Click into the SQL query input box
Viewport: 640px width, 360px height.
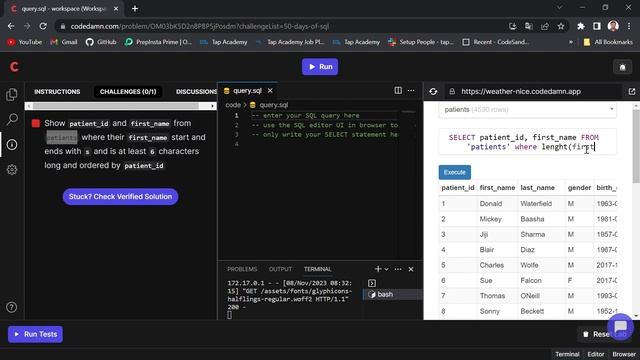528,142
